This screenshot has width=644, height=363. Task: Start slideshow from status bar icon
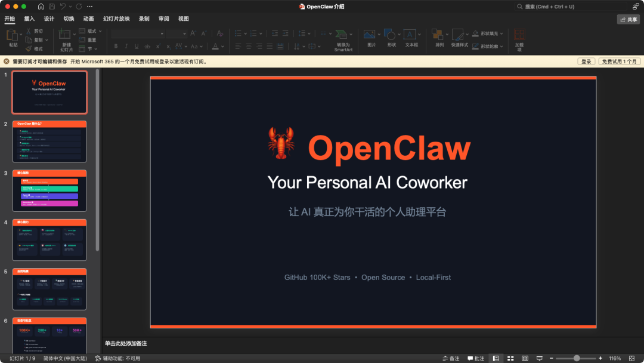(539, 358)
